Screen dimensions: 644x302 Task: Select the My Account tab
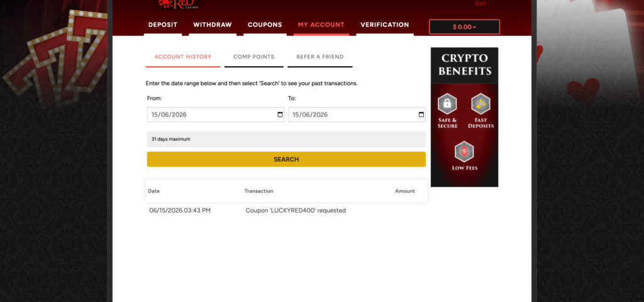pos(321,25)
